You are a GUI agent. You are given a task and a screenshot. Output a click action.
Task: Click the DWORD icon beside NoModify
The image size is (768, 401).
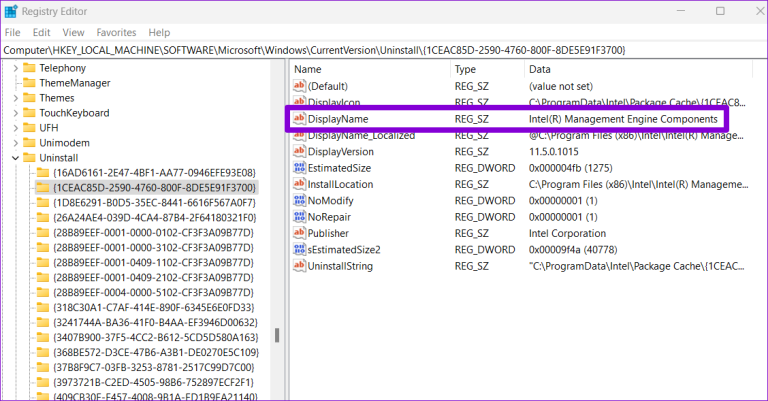pos(298,200)
